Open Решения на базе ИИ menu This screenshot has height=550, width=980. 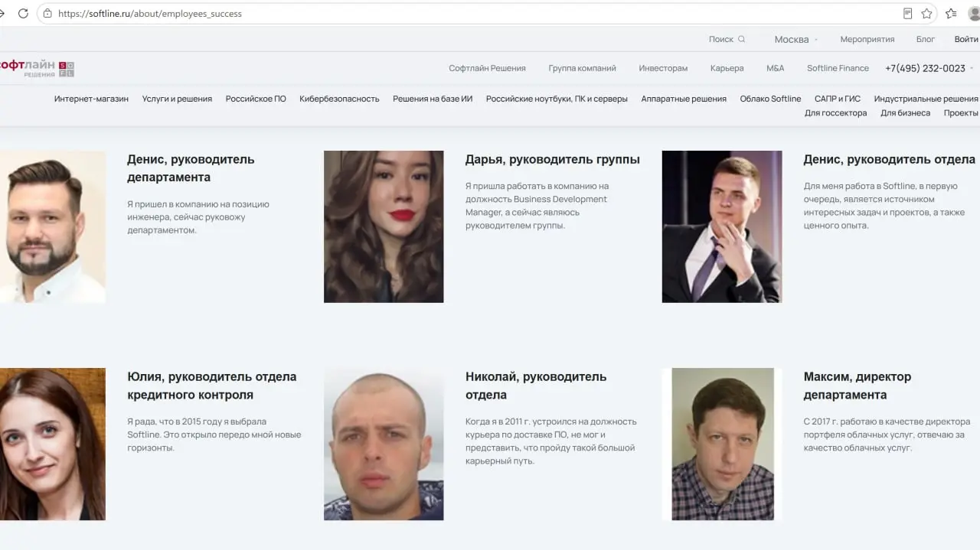(433, 99)
